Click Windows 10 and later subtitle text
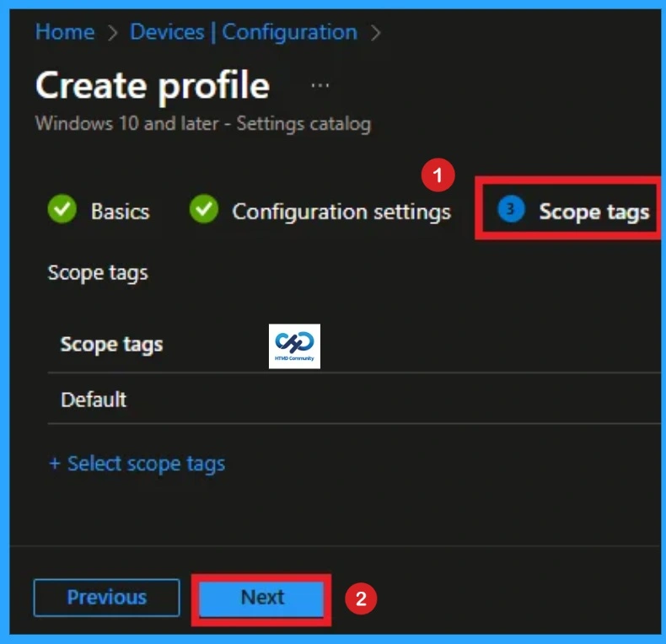Image resolution: width=666 pixels, height=644 pixels. tap(203, 124)
